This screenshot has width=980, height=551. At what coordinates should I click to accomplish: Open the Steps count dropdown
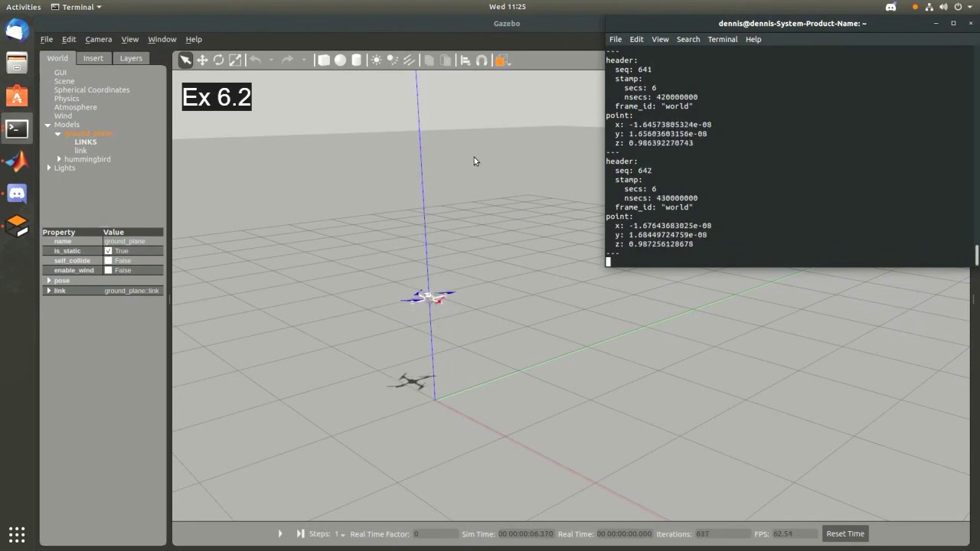340,534
